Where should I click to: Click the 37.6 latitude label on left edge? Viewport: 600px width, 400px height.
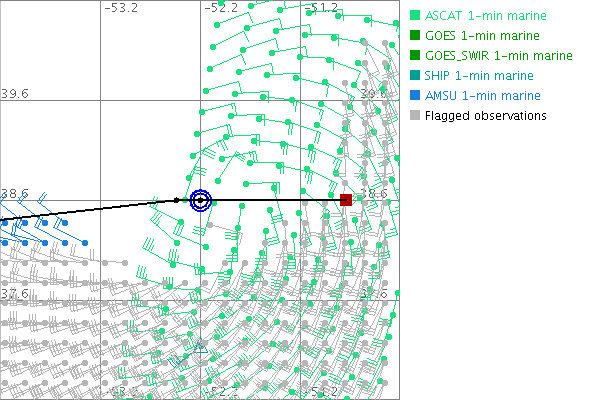(x=15, y=293)
